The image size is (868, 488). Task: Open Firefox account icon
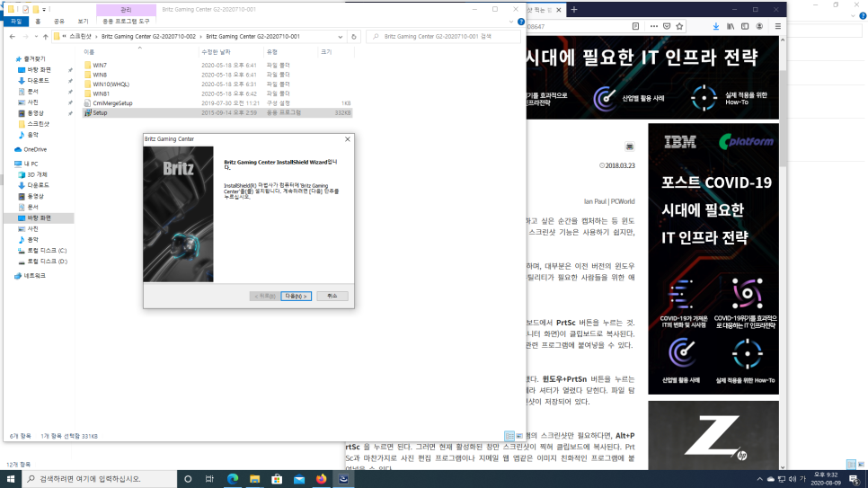coord(759,26)
